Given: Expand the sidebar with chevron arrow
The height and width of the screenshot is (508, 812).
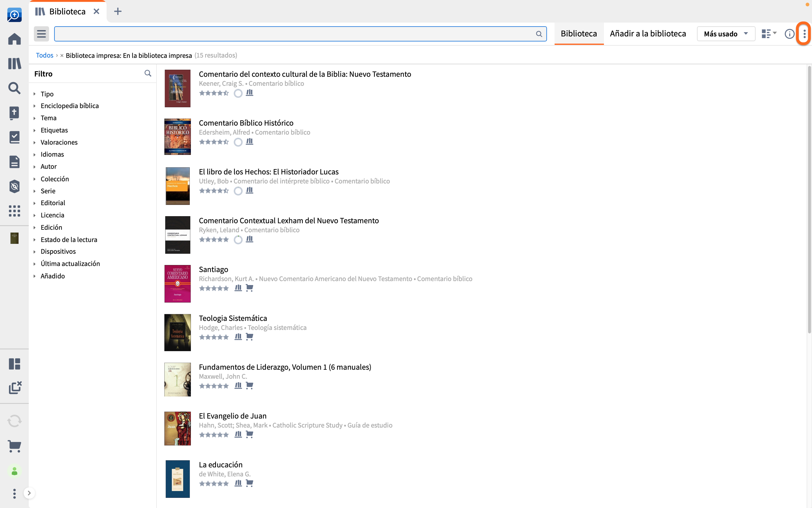Looking at the screenshot, I should (29, 493).
